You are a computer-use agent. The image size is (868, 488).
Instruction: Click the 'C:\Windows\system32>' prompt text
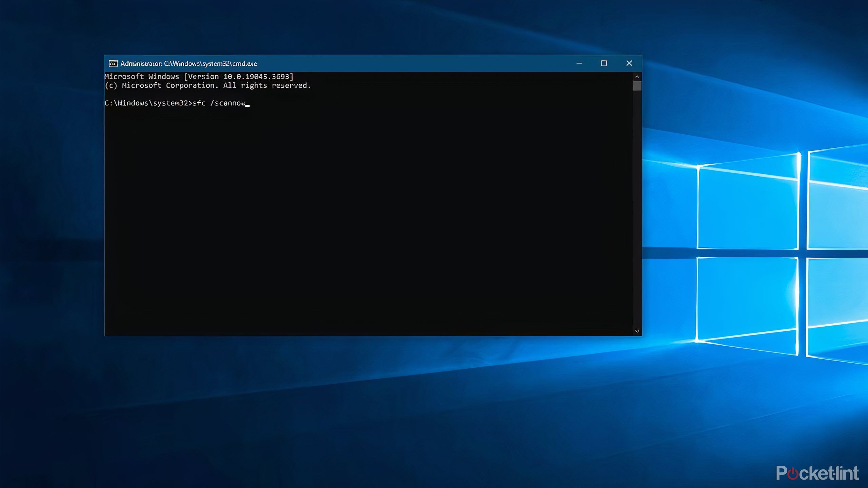point(149,103)
